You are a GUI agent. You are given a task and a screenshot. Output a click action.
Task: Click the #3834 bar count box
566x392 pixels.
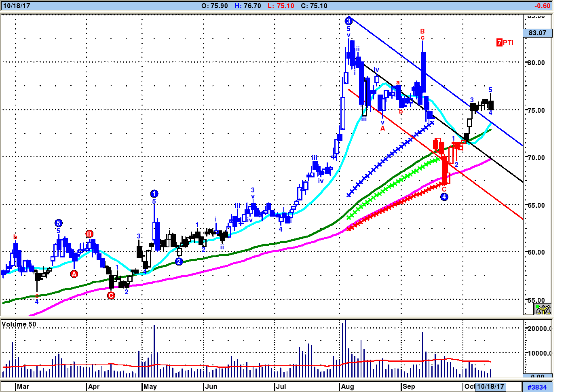coord(537,387)
